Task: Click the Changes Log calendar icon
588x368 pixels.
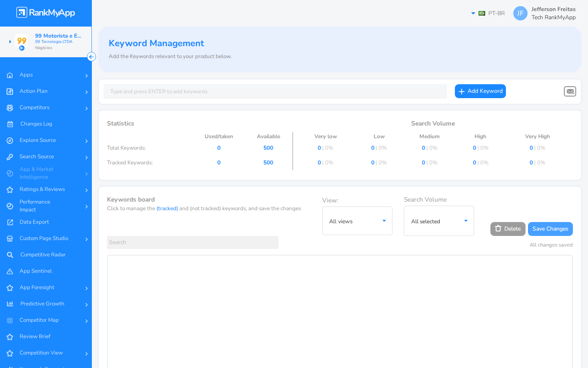Action: 10,124
